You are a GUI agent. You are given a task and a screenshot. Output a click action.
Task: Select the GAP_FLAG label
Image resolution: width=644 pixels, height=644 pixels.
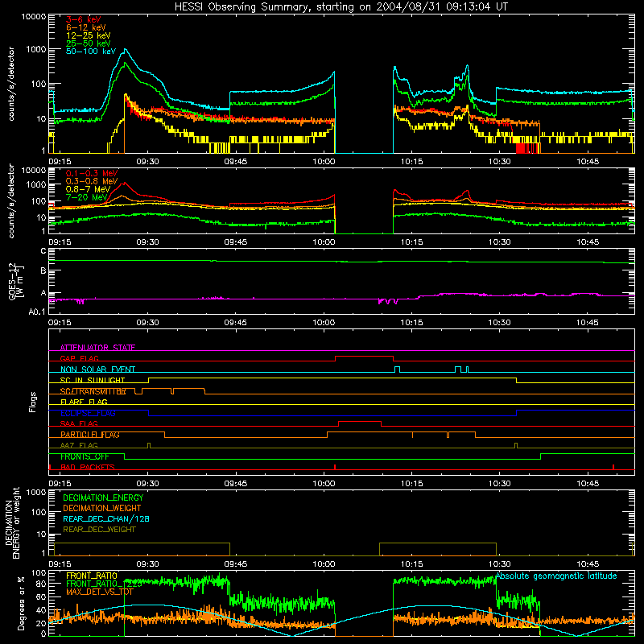pyautogui.click(x=79, y=358)
